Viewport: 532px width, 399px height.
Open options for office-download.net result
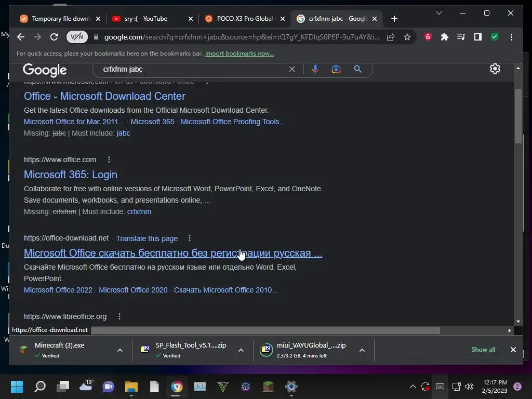190,238
